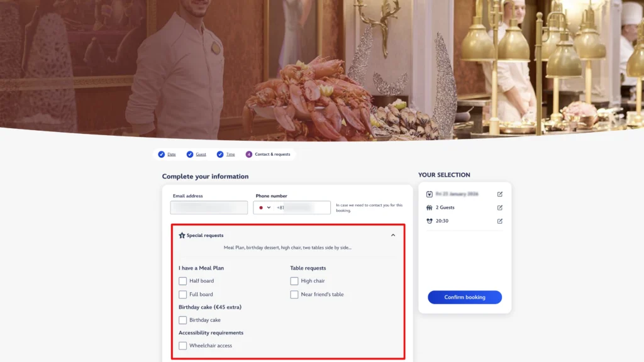This screenshot has width=644, height=362.
Task: Return to the Guest step
Action: click(x=201, y=154)
